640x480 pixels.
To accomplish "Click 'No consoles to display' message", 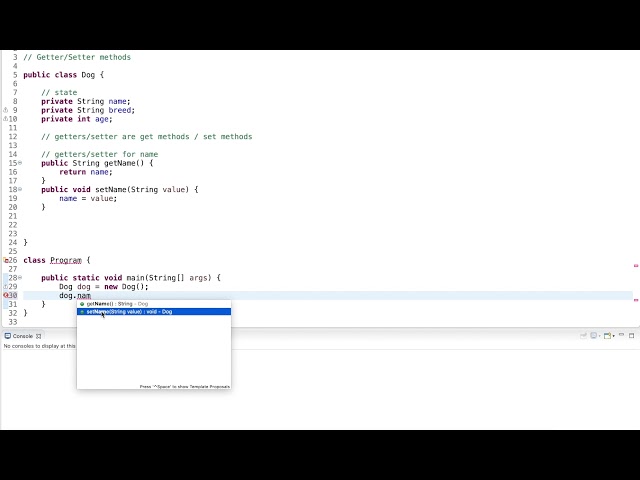I will pos(40,346).
